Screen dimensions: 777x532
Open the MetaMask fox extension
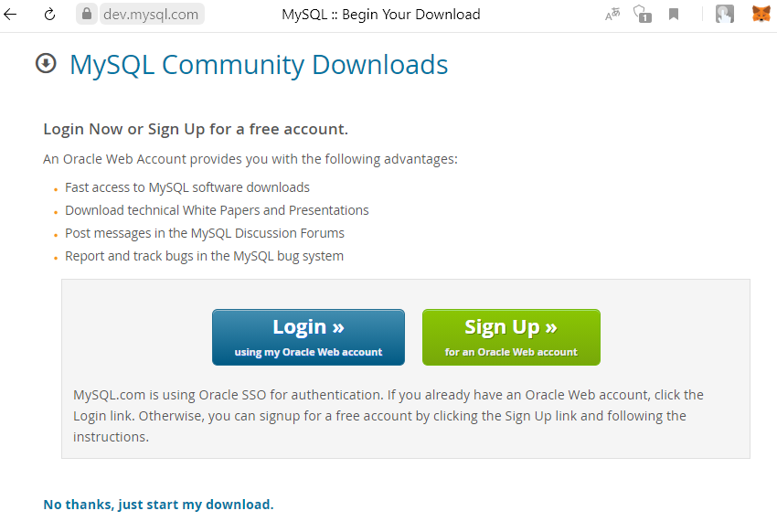tap(761, 15)
